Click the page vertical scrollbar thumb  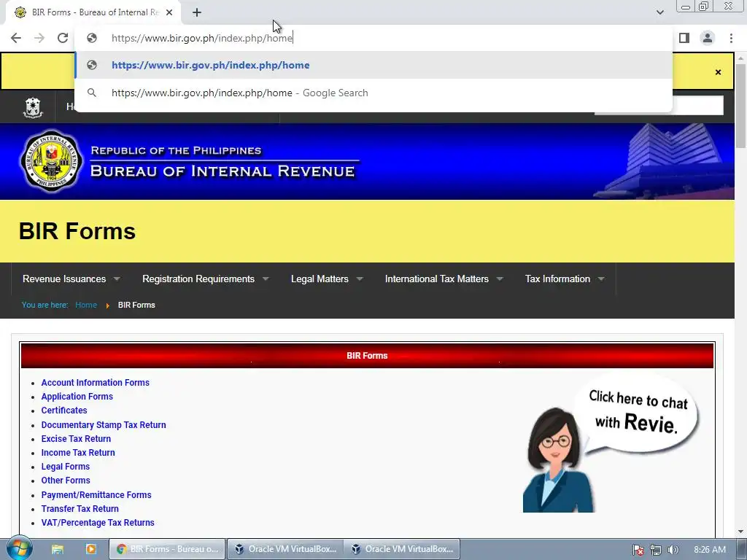coord(741,106)
